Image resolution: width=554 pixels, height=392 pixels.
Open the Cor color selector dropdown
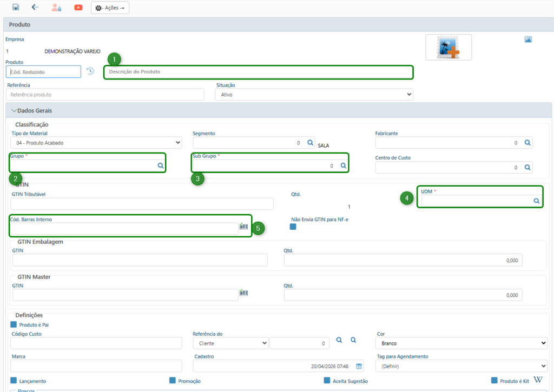(462, 343)
